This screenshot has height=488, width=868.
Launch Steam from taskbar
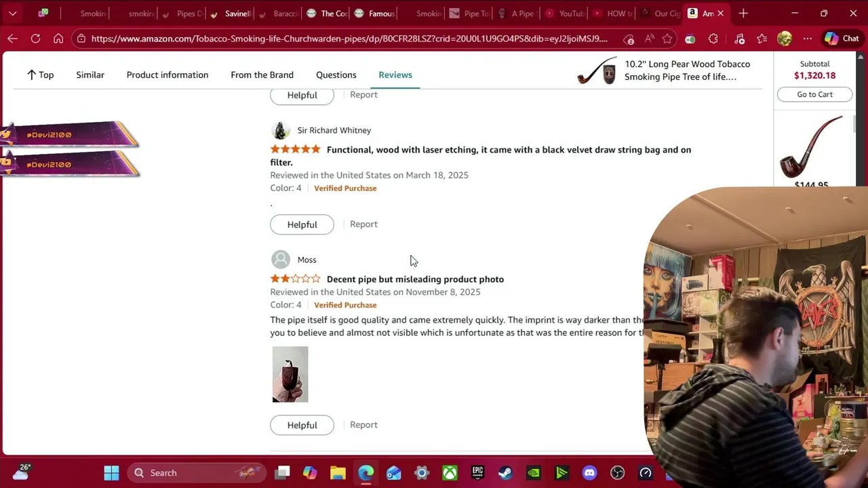tap(505, 472)
